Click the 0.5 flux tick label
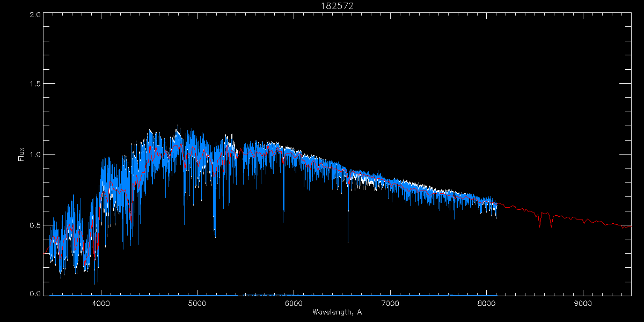This screenshot has height=322, width=644. click(35, 225)
